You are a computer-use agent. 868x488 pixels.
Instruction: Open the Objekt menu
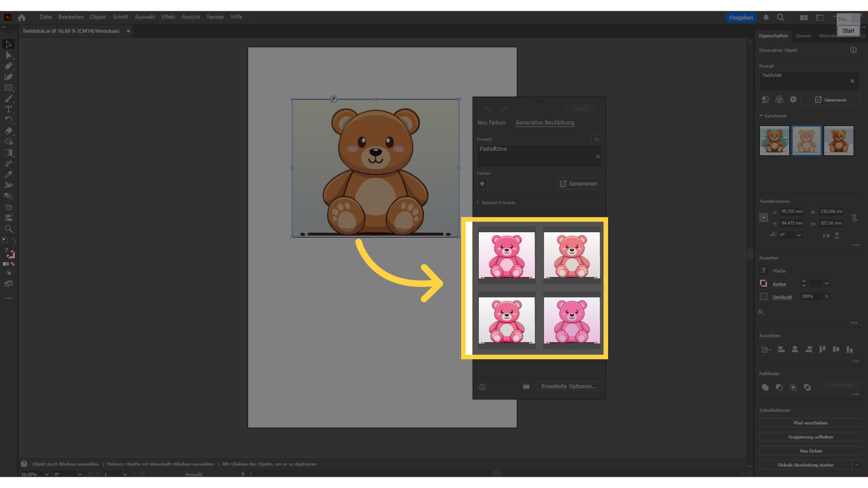coord(98,17)
